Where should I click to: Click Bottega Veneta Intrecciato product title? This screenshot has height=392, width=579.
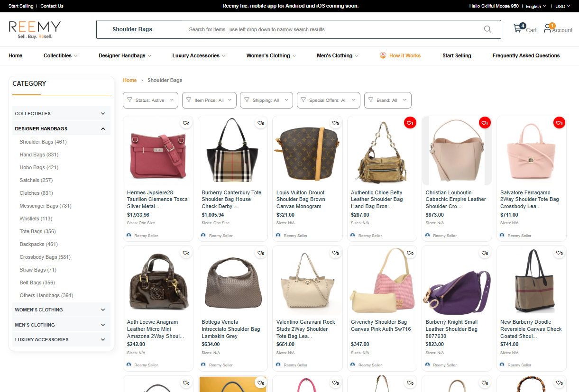coord(231,329)
